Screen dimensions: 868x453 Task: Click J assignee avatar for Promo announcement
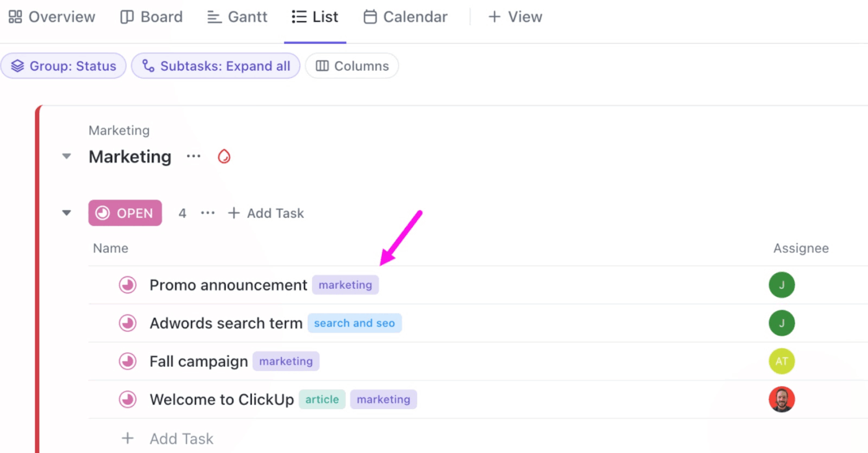coord(782,285)
